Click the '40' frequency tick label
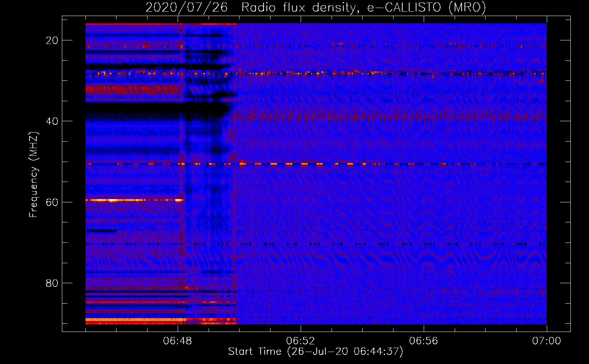 52,121
